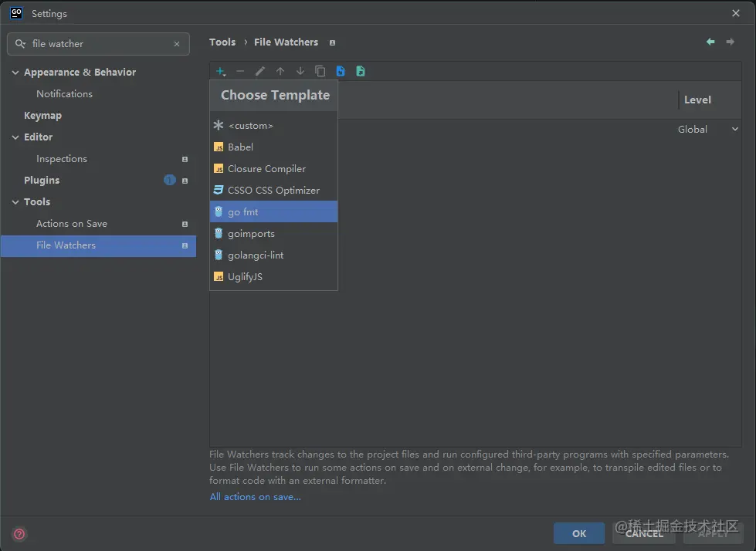This screenshot has width=756, height=551.
Task: Click the Choose Template popup title
Action: (x=276, y=95)
